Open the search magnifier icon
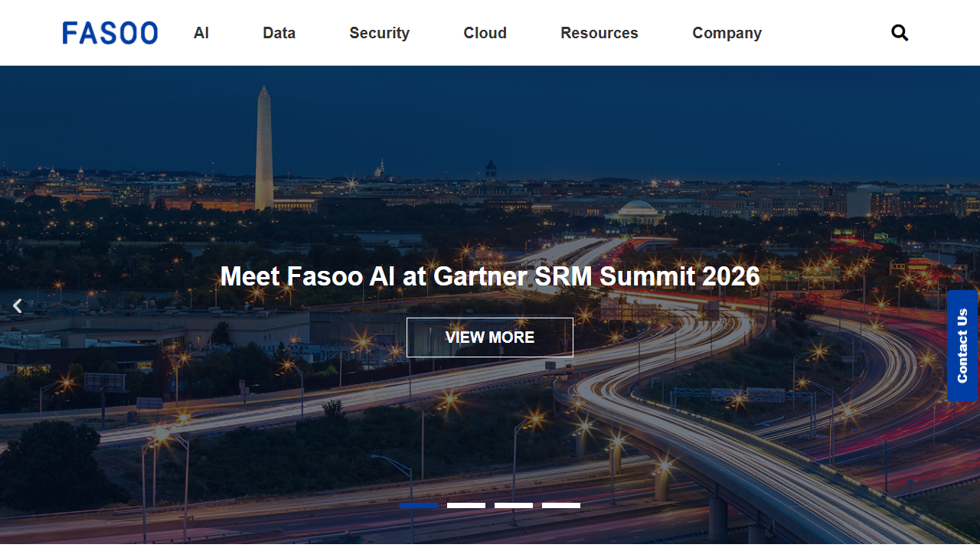This screenshot has width=980, height=551. click(900, 33)
